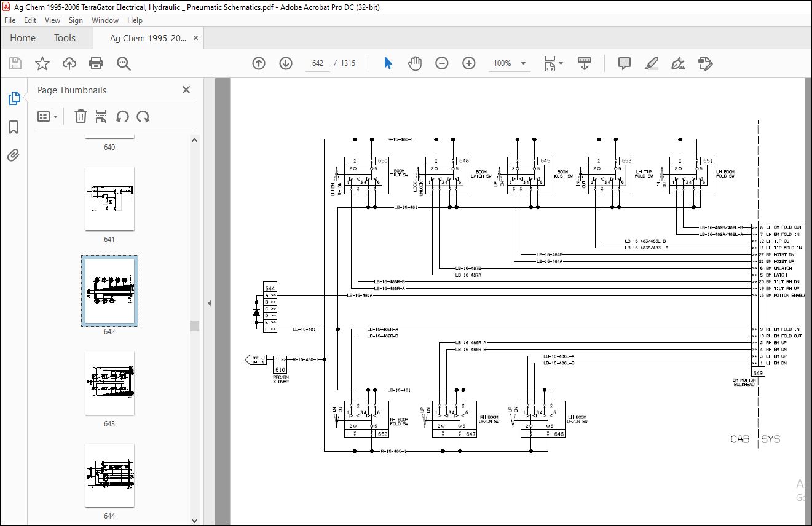Image resolution: width=812 pixels, height=526 pixels.
Task: Click the page number field showing 642
Action: point(318,63)
